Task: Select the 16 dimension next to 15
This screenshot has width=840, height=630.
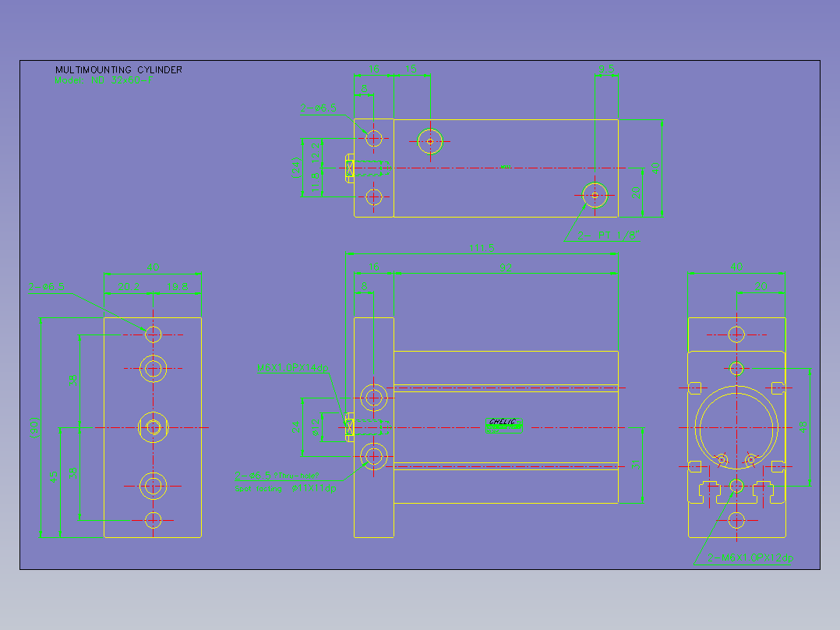Action: coord(374,69)
